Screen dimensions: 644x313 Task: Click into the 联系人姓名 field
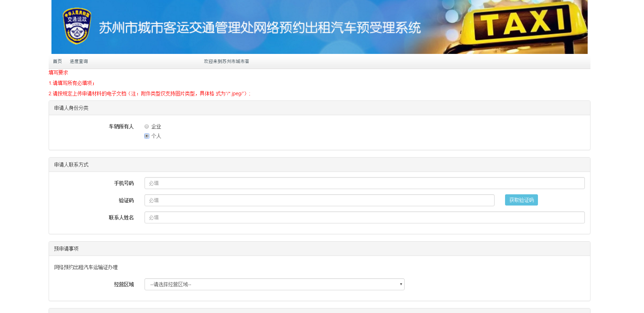click(x=364, y=217)
